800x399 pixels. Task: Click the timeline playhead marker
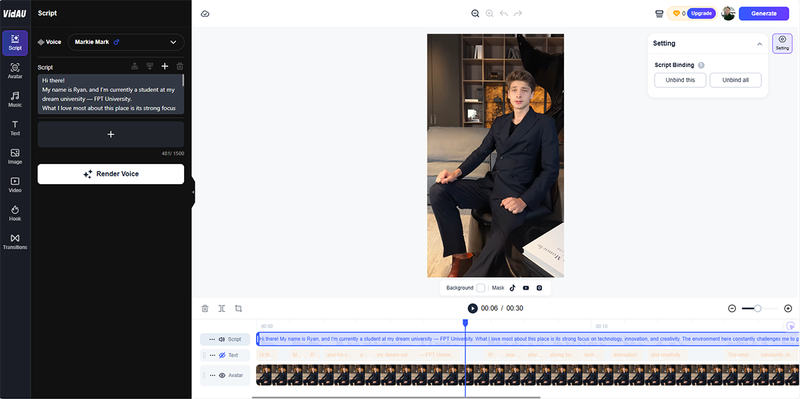click(465, 322)
